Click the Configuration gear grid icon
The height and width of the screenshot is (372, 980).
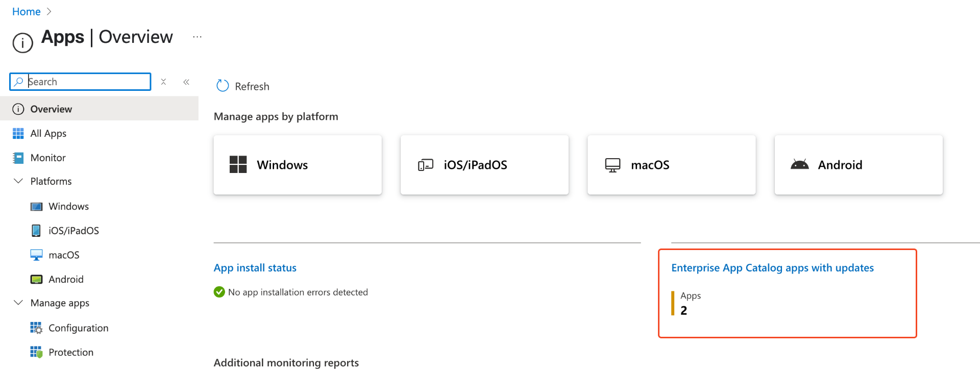click(x=36, y=328)
